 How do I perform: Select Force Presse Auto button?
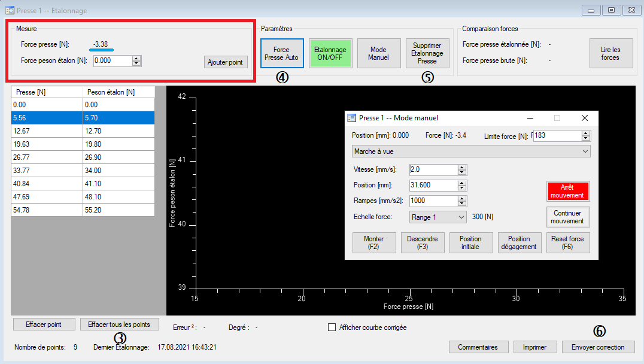[282, 53]
